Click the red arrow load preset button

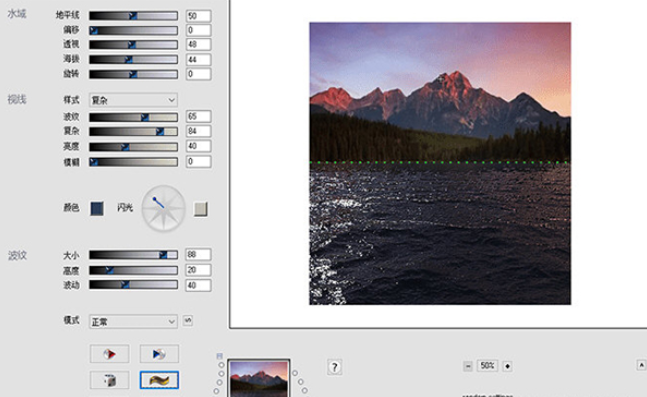point(109,354)
